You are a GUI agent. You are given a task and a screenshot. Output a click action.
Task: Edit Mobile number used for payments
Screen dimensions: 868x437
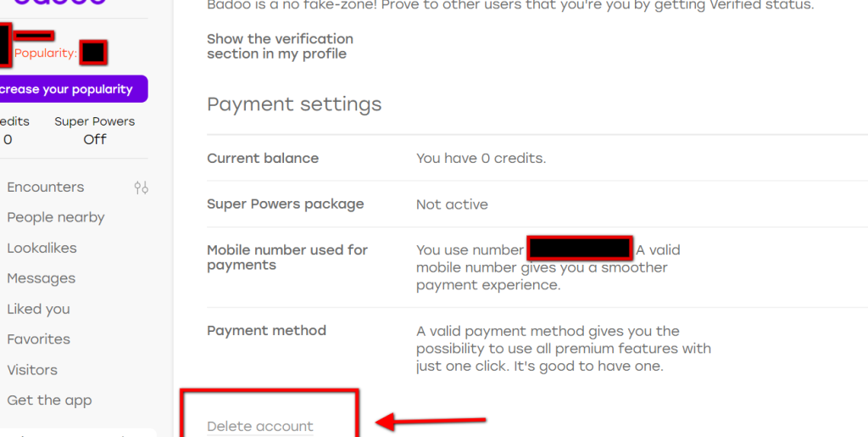[x=287, y=258]
